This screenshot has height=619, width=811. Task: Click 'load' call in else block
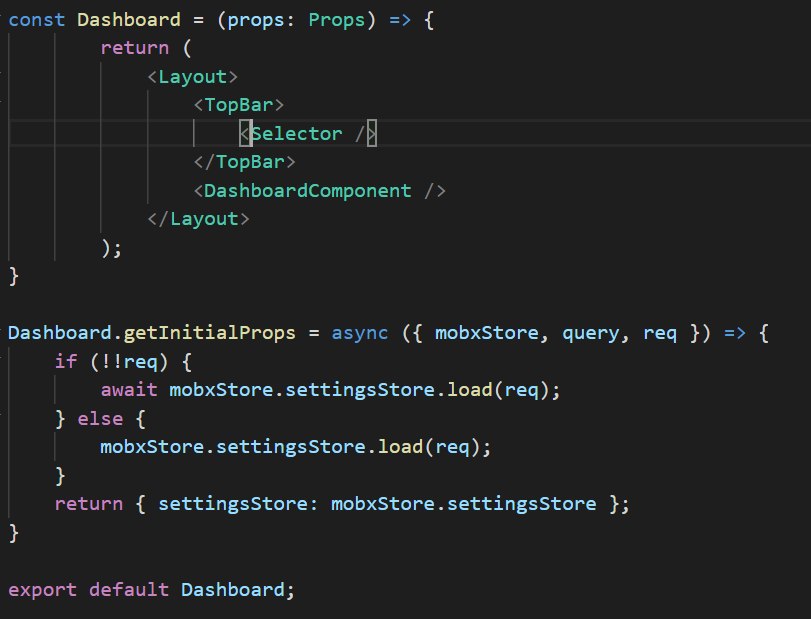point(400,447)
